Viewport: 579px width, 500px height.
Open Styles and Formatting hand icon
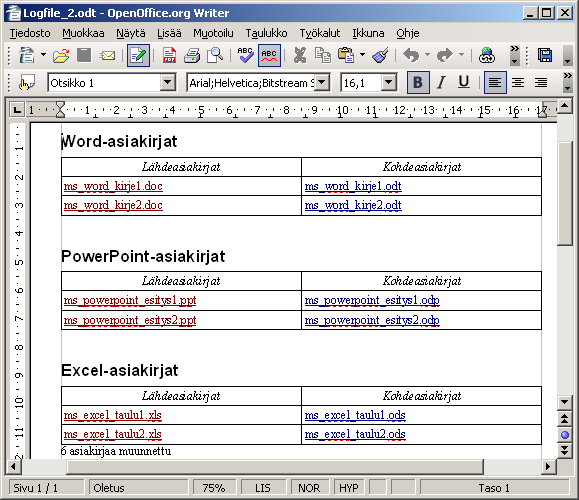pyautogui.click(x=27, y=82)
